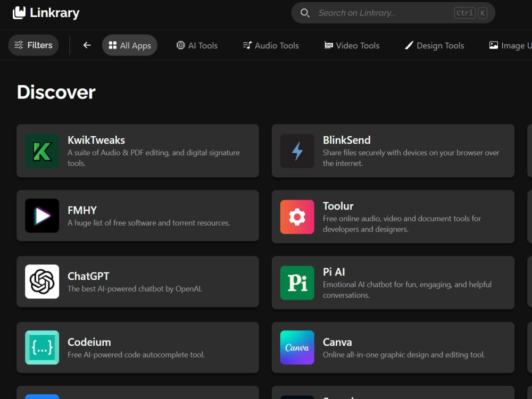532x399 pixels.
Task: Click Toolur description about free online audio tools
Action: tap(402, 224)
